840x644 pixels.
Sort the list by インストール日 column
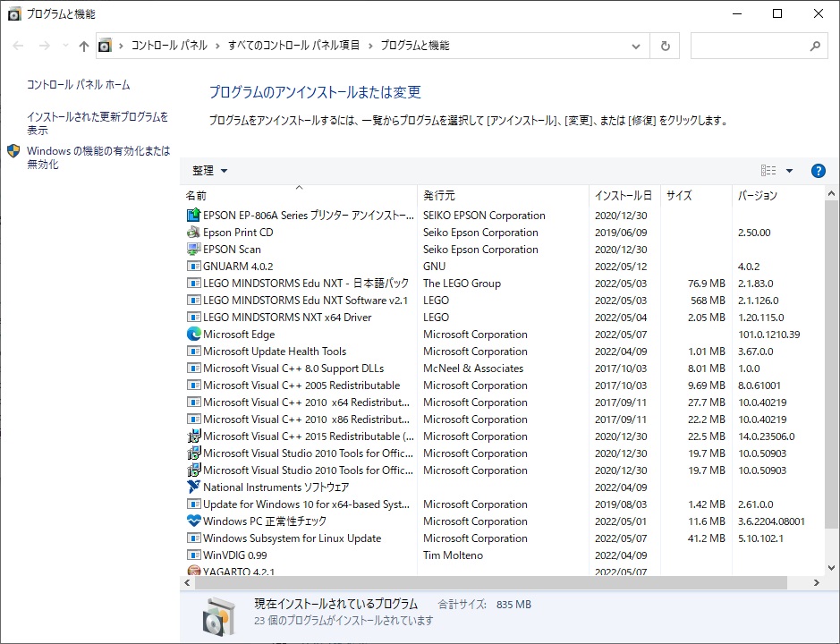tap(624, 196)
